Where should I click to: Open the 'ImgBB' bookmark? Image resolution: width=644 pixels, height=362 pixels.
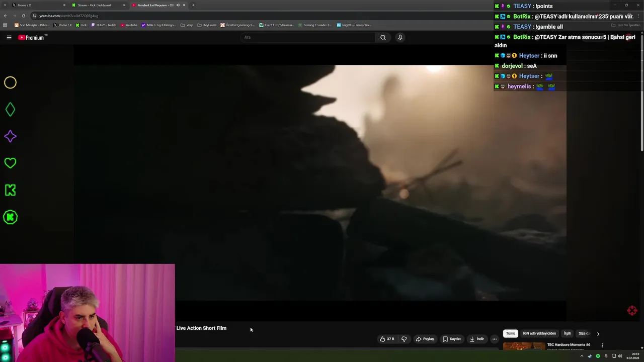point(354,25)
